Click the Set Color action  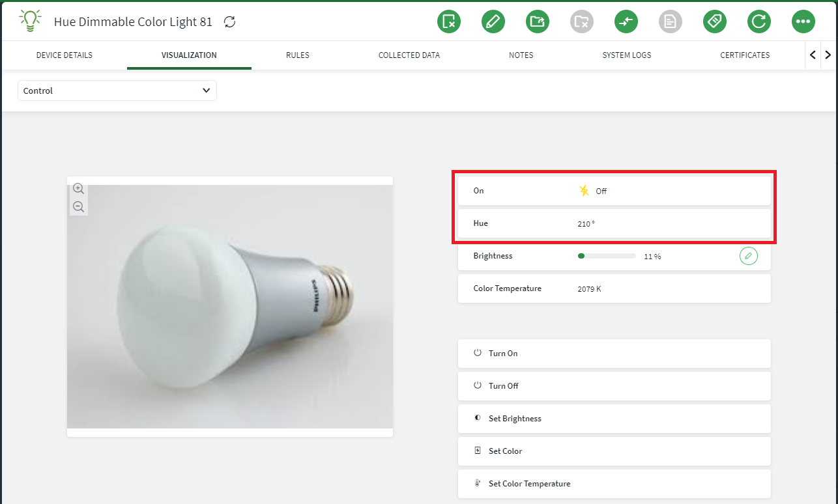(614, 451)
